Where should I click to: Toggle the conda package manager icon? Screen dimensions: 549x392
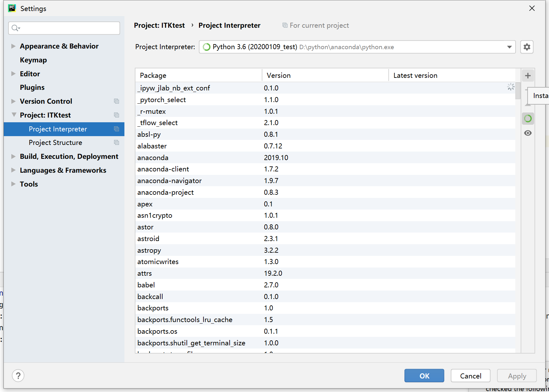click(x=528, y=118)
